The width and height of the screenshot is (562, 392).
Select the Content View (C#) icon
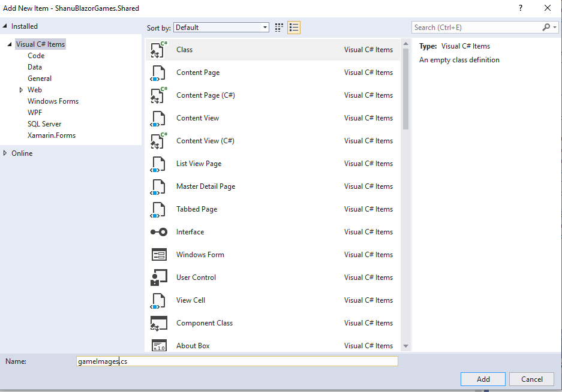[x=159, y=140]
